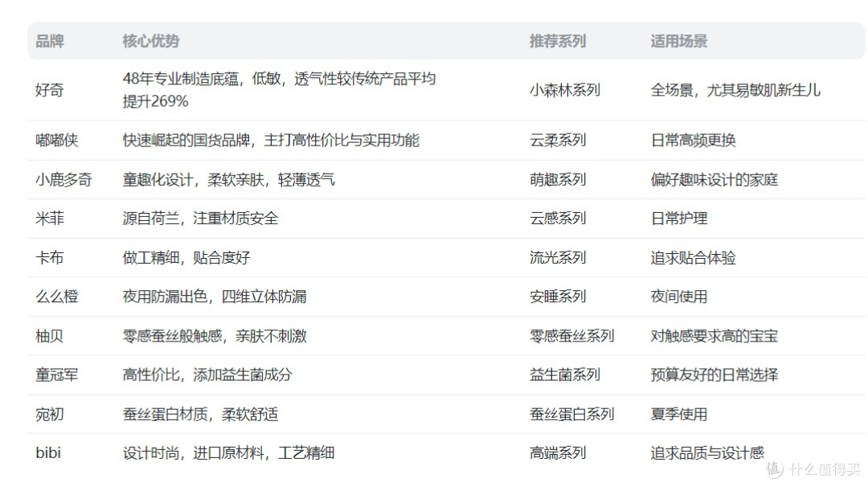The height and width of the screenshot is (487, 868).
Task: Click brand cell 柚贝
Action: (x=50, y=335)
